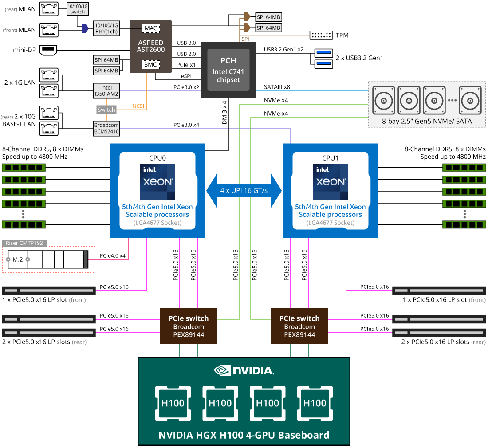Select the rightmost H100 GPU chip

tap(315, 403)
